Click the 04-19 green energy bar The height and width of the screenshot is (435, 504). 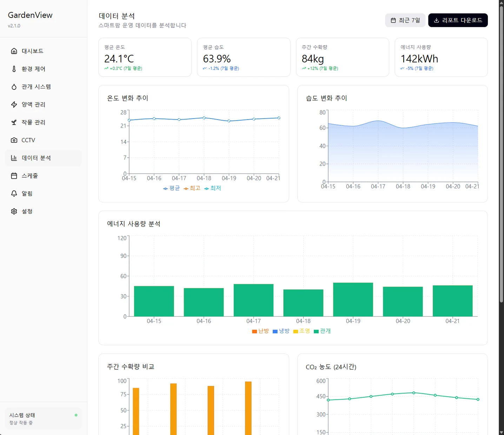(353, 300)
